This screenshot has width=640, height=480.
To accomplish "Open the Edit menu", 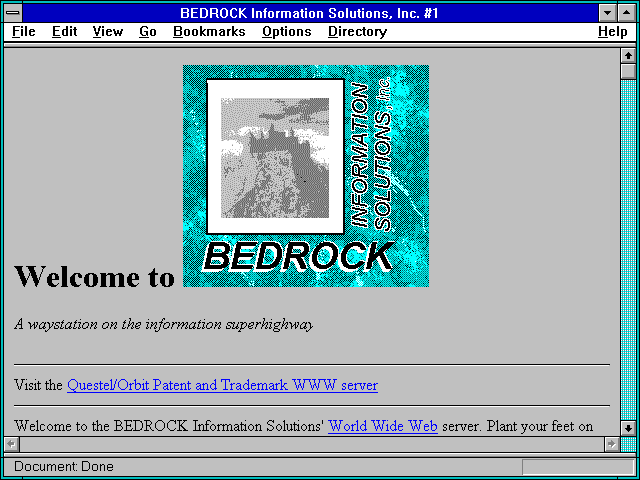I will tap(64, 32).
